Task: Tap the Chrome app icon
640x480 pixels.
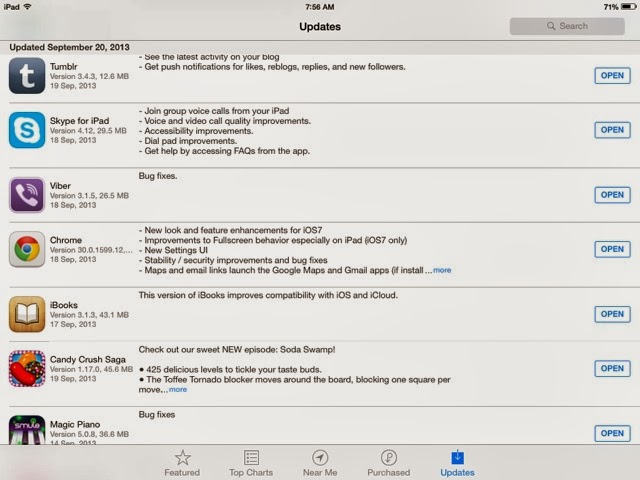Action: (27, 249)
